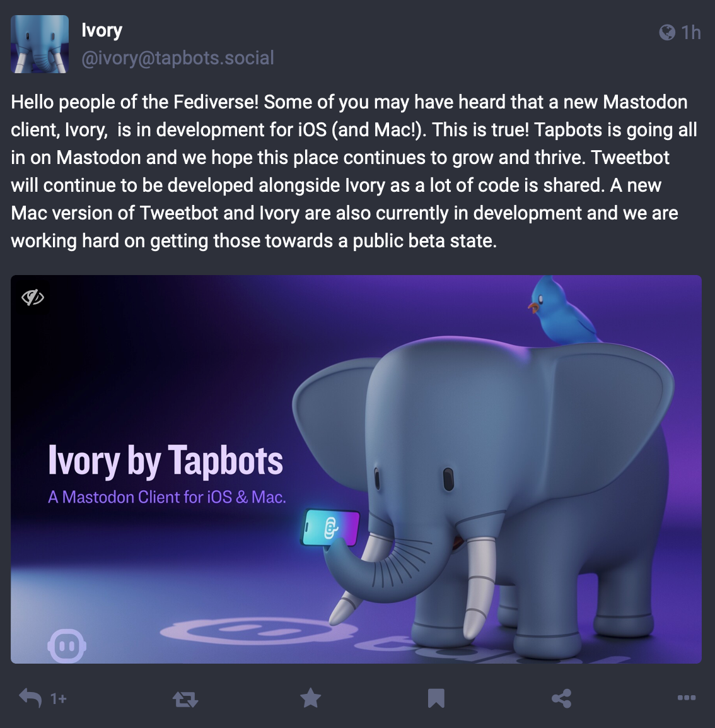This screenshot has width=715, height=728.
Task: Click the "Ivory by Tapbots" headline in the image
Action: click(166, 461)
